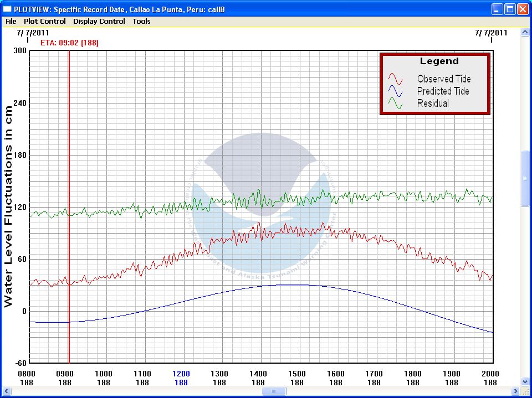Maximize the PLOTVIEW window
The width and height of the screenshot is (532, 398).
point(510,9)
